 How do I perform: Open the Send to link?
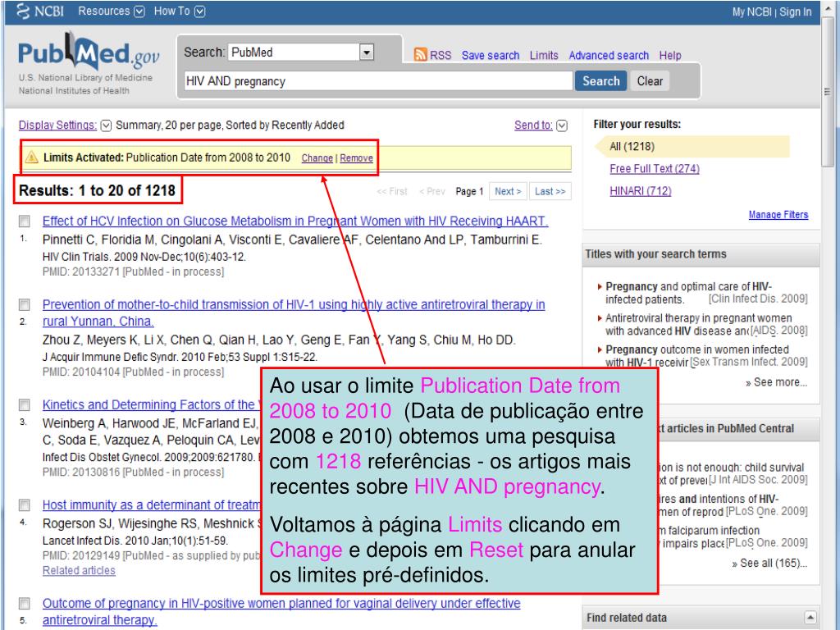coord(533,125)
